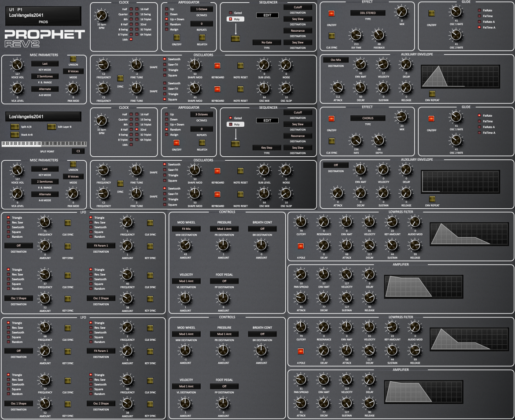This screenshot has height=420, width=515.
Task: Click the auxiliary envelope VELOCITY knob reading 17
Action: (x=383, y=64)
